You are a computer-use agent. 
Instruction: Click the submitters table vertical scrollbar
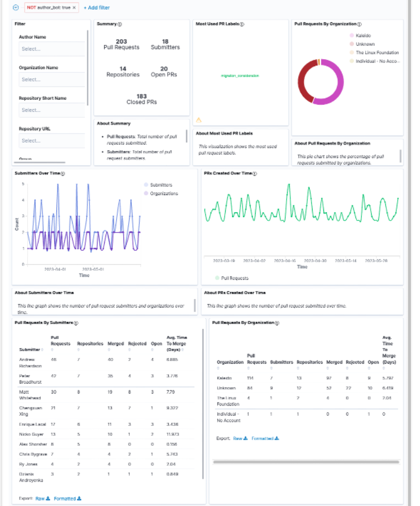point(203,403)
